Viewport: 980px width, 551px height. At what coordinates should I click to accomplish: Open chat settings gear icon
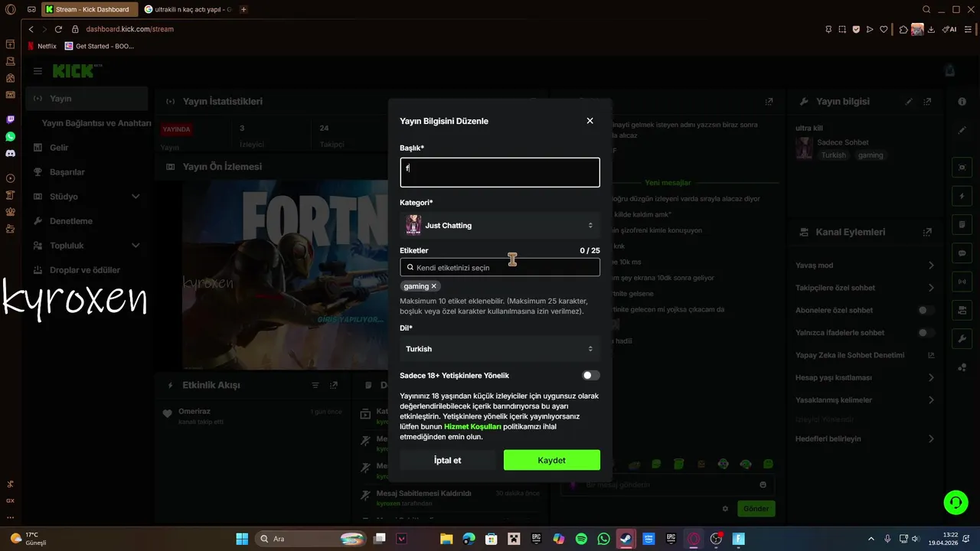coord(725,509)
